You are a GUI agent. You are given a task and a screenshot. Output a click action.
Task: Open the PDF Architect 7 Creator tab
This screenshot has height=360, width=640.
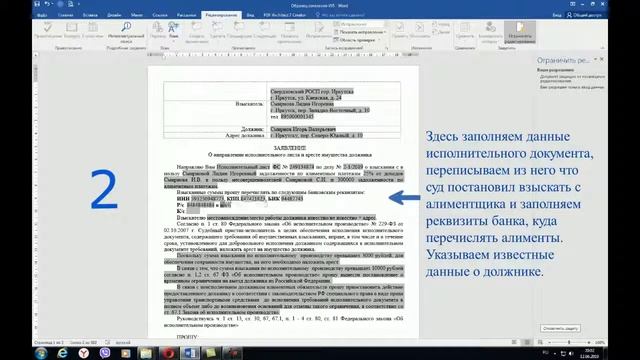pyautogui.click(x=284, y=15)
